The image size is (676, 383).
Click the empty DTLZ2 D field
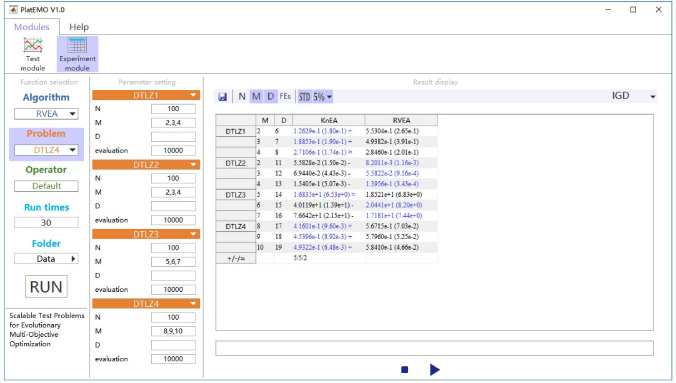[x=173, y=206]
